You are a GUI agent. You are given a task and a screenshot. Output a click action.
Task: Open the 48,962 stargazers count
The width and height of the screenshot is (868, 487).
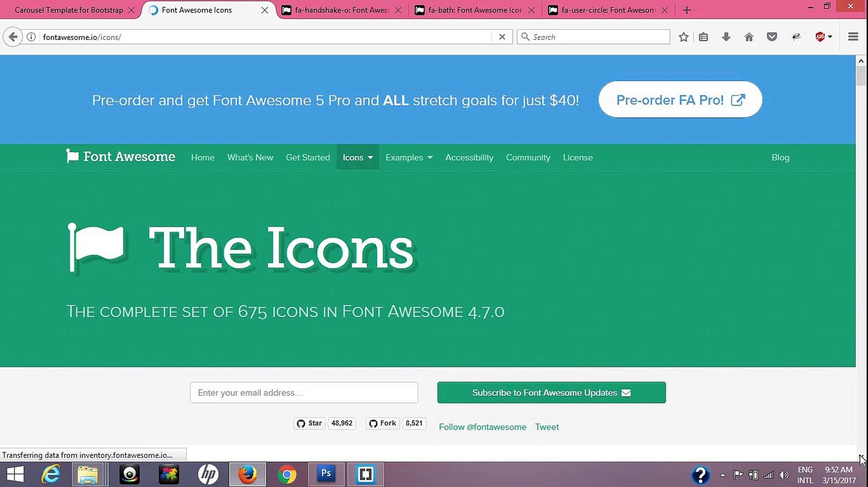point(342,423)
